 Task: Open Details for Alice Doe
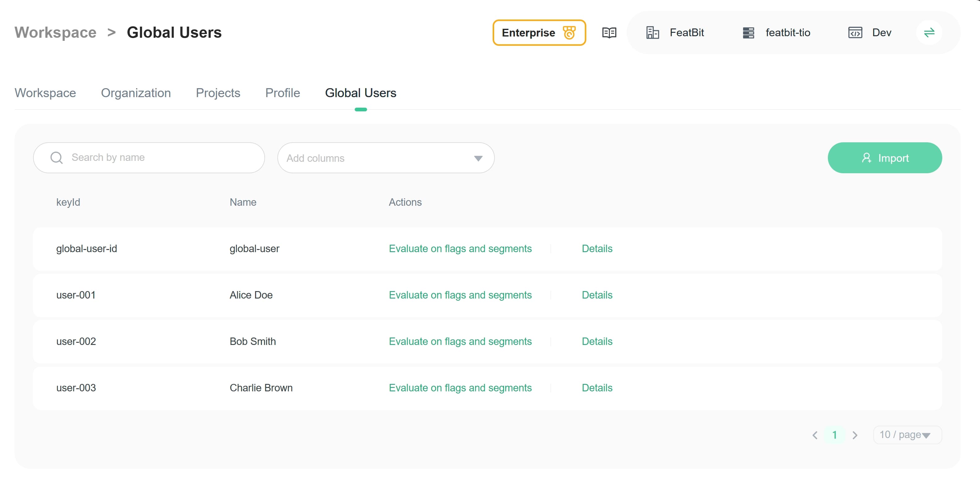click(597, 295)
